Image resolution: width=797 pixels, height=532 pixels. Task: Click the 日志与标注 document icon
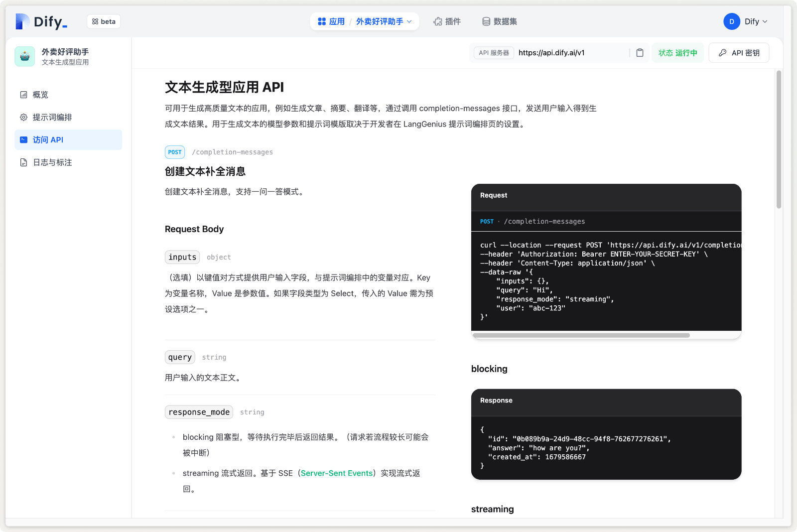coord(23,162)
